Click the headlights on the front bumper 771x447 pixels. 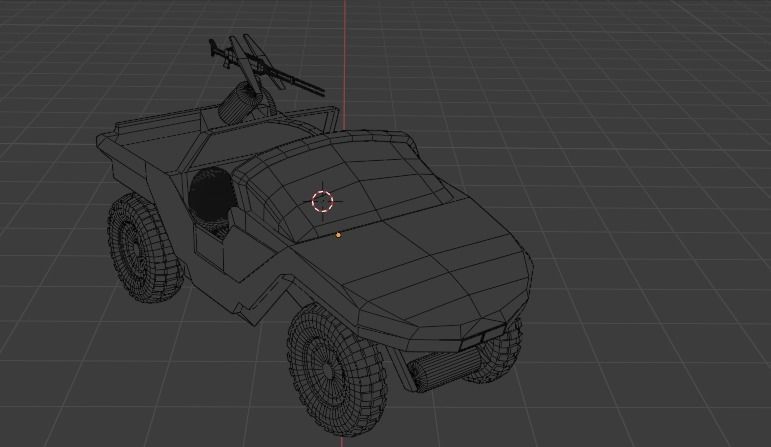tap(482, 337)
